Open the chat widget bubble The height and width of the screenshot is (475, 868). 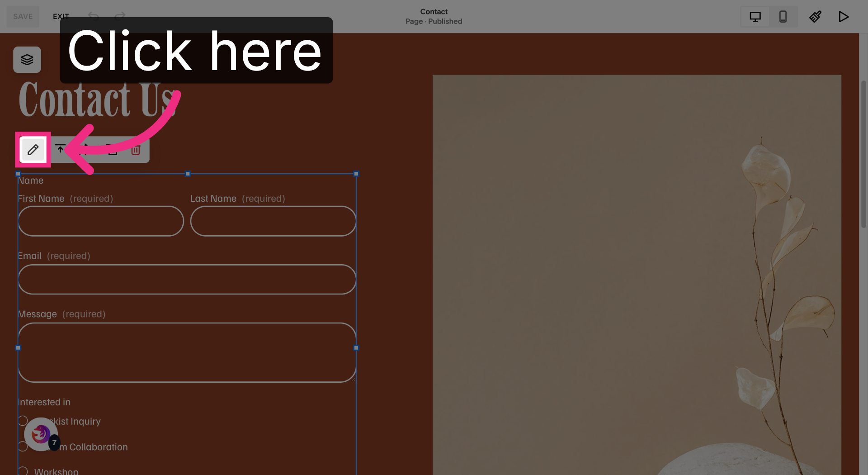[41, 434]
